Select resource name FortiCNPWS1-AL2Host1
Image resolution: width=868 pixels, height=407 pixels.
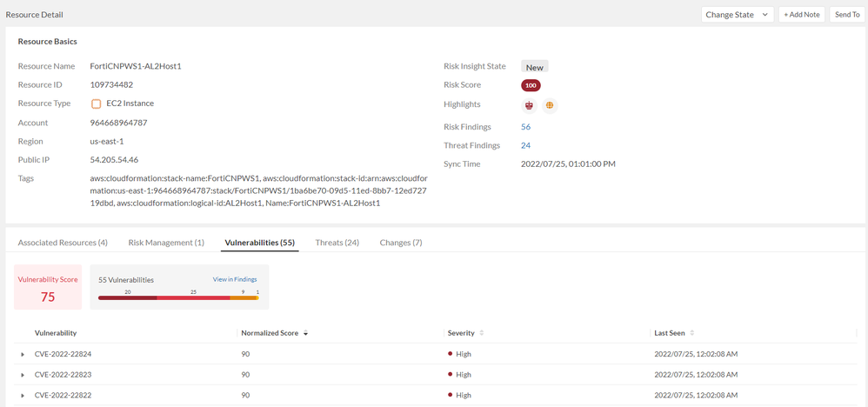coord(136,66)
